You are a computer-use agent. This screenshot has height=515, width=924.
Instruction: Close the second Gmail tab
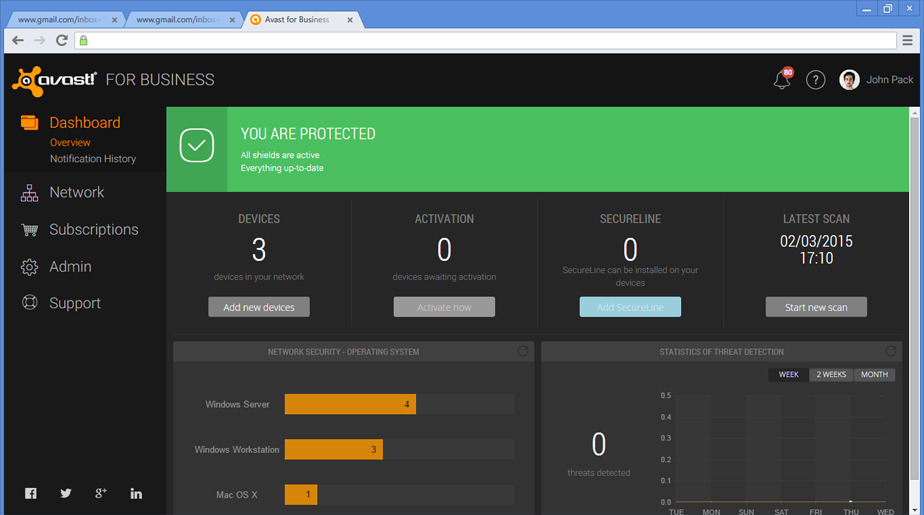tap(232, 20)
